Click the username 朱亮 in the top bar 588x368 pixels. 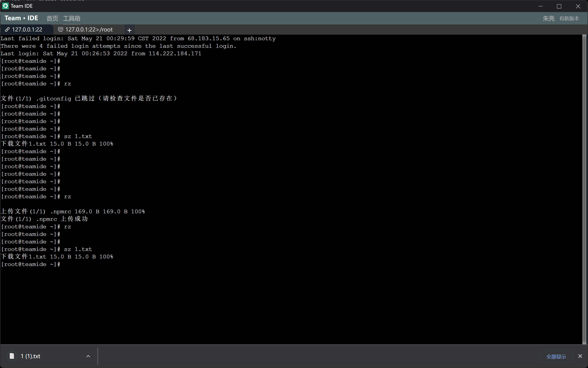tap(548, 18)
